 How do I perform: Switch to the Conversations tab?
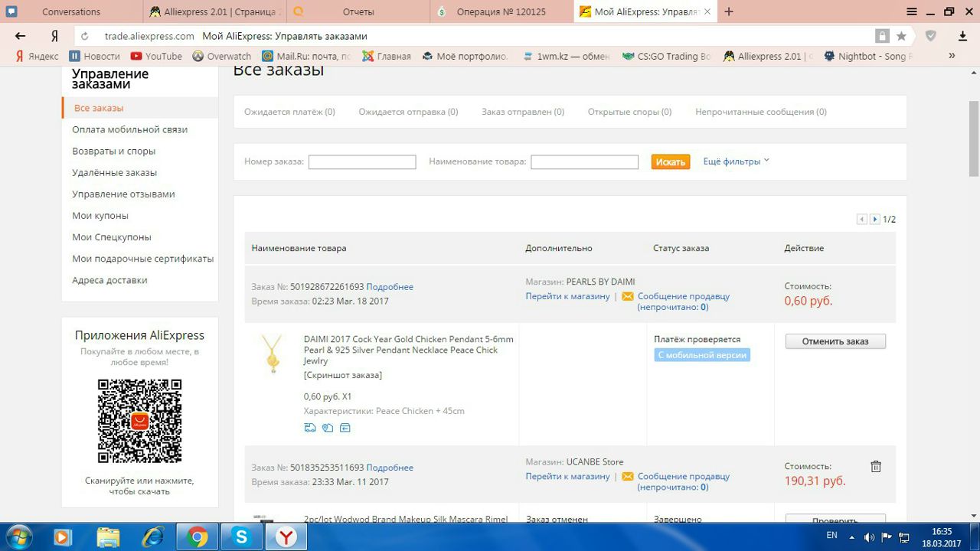pos(71,11)
